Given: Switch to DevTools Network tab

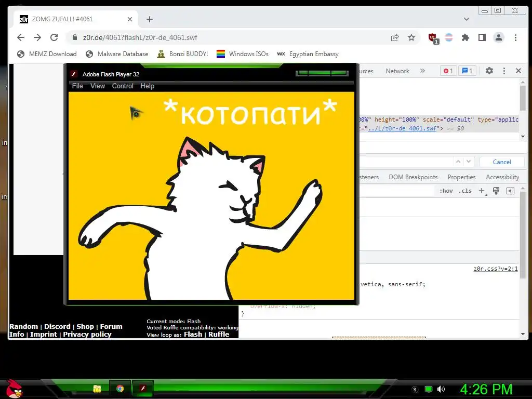Looking at the screenshot, I should [x=397, y=71].
